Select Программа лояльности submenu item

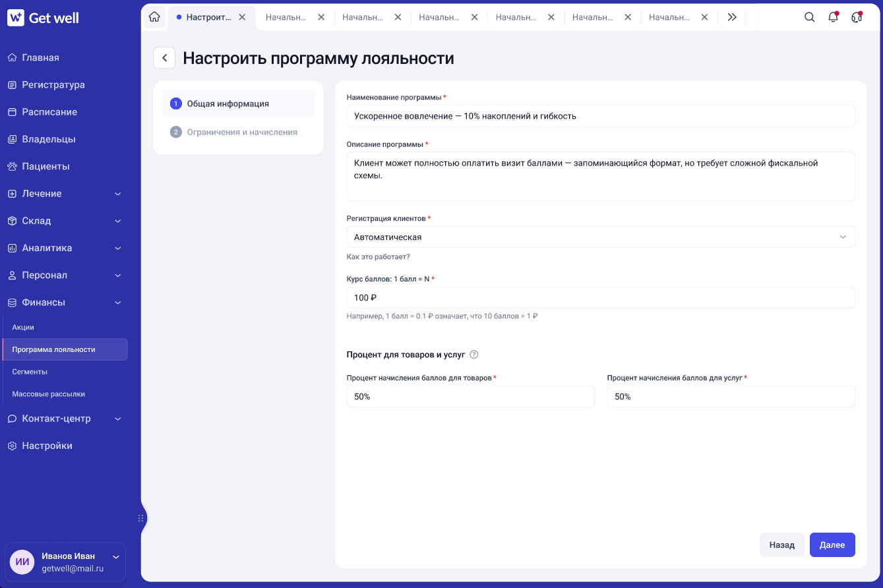[66, 349]
